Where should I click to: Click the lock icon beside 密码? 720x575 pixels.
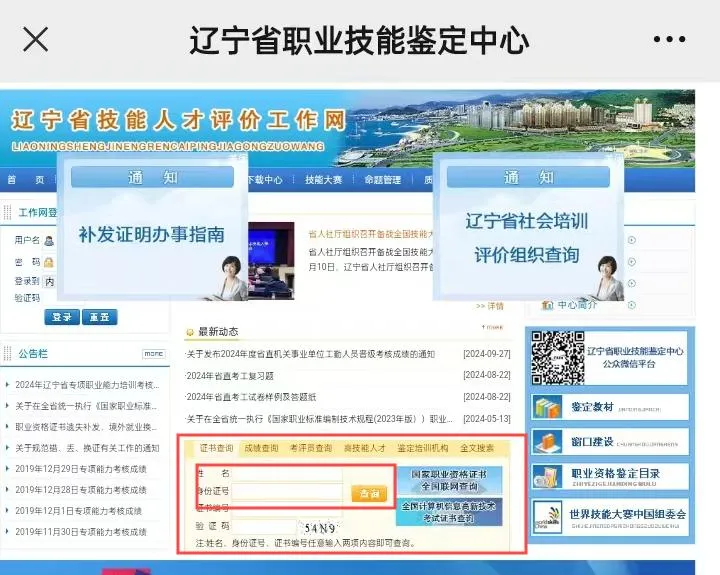tap(49, 262)
